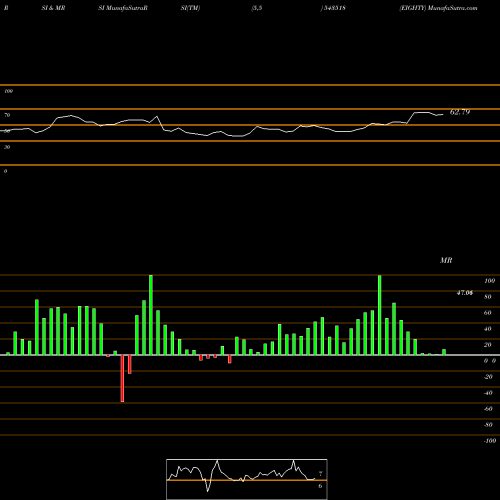Click the MR axis label 20
The height and width of the screenshot is (500, 500).
pos(487,345)
